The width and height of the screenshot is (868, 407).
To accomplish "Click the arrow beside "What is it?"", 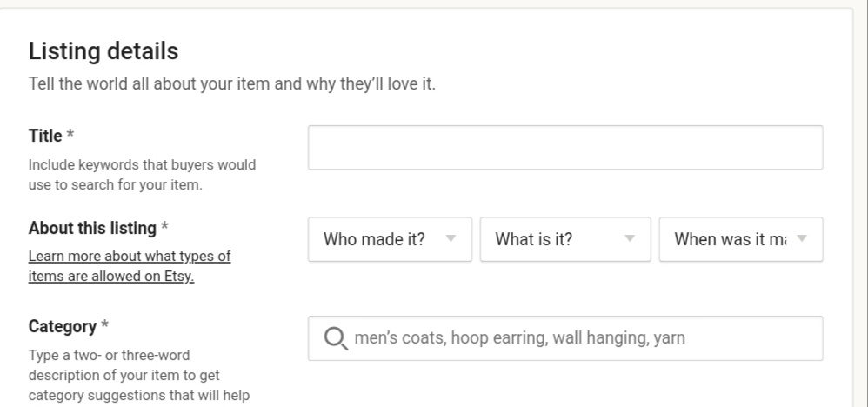I will pos(630,239).
